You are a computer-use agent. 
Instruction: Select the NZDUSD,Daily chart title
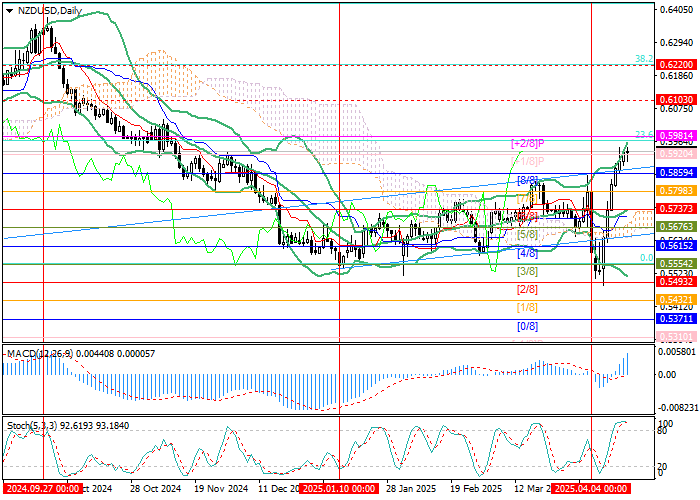(x=50, y=11)
